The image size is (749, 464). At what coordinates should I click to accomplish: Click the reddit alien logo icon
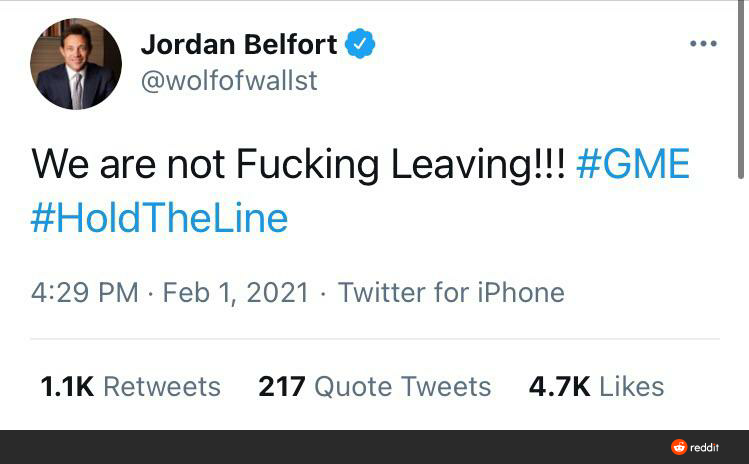(x=679, y=447)
